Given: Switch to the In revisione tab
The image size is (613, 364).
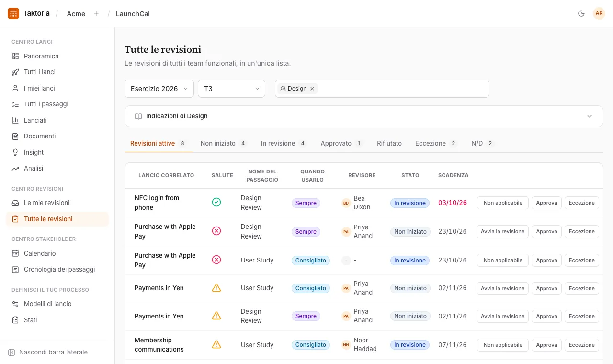Looking at the screenshot, I should tap(284, 143).
